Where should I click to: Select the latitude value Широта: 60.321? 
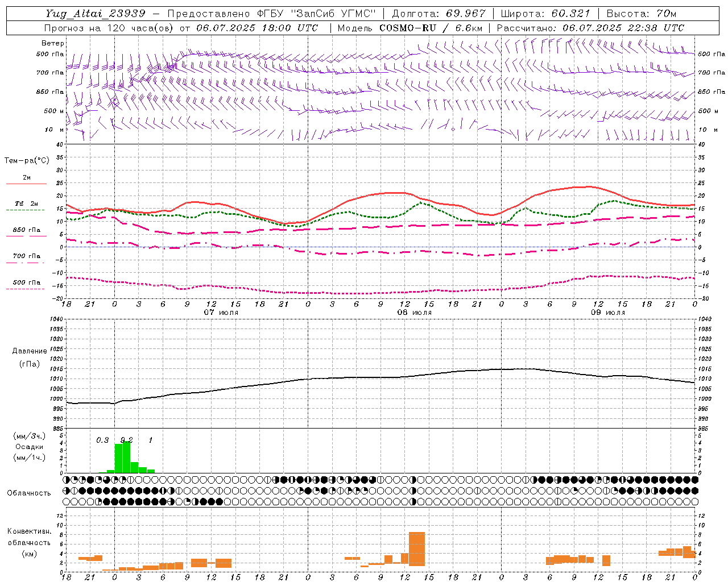[545, 14]
